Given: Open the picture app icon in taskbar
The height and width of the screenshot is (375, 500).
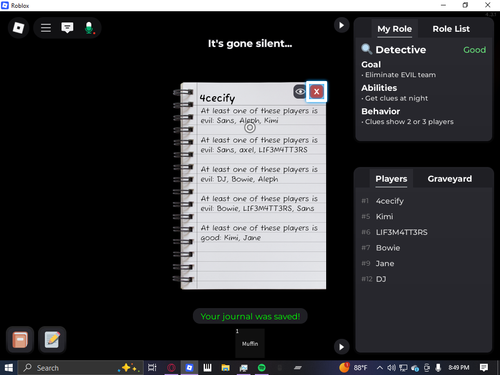Looking at the screenshot, I should 244,368.
